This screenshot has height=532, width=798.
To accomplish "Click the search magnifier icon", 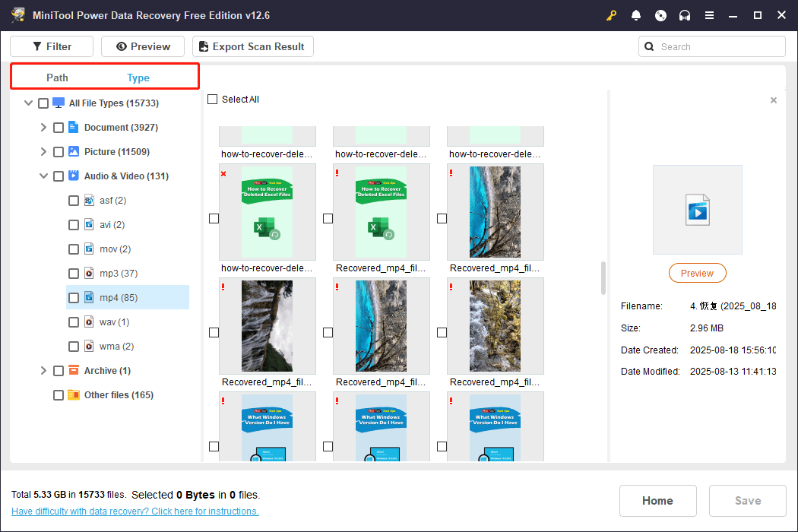I will point(649,46).
